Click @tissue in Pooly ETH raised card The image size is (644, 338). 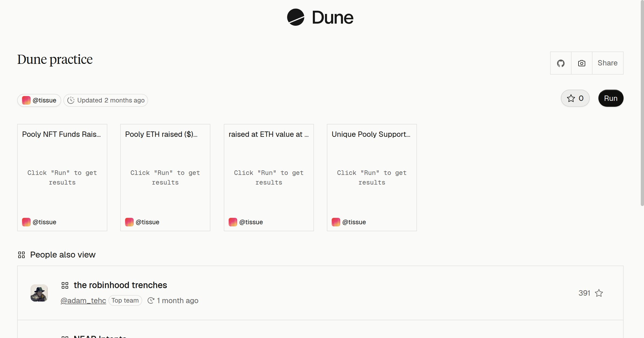(x=147, y=222)
